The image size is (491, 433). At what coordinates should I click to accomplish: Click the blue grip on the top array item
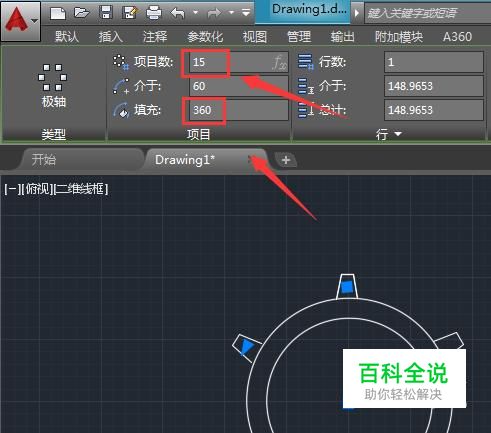347,287
